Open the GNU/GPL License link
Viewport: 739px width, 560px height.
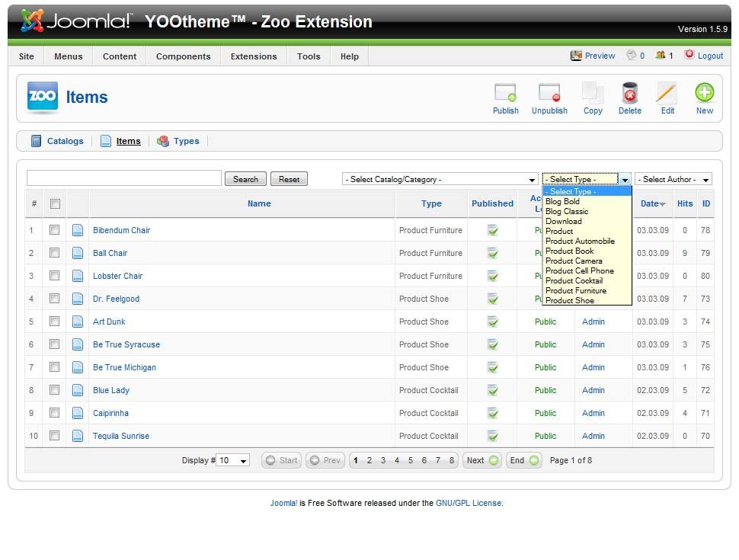[x=469, y=503]
